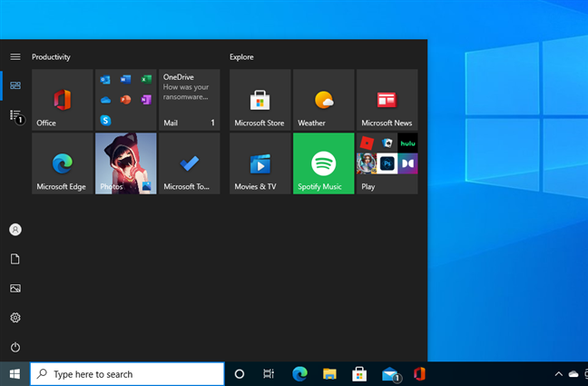Open the Documents folder shortcut
The width and height of the screenshot is (588, 386).
(15, 259)
